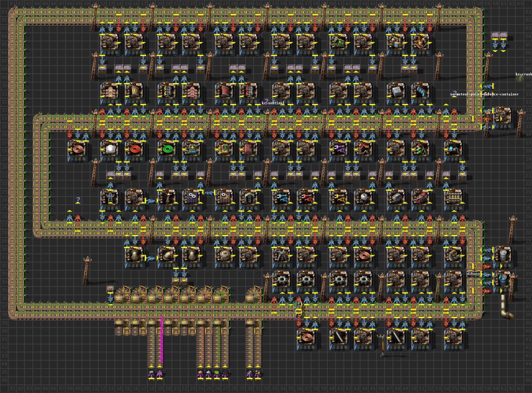Select the grey steel block assembler

396,93
